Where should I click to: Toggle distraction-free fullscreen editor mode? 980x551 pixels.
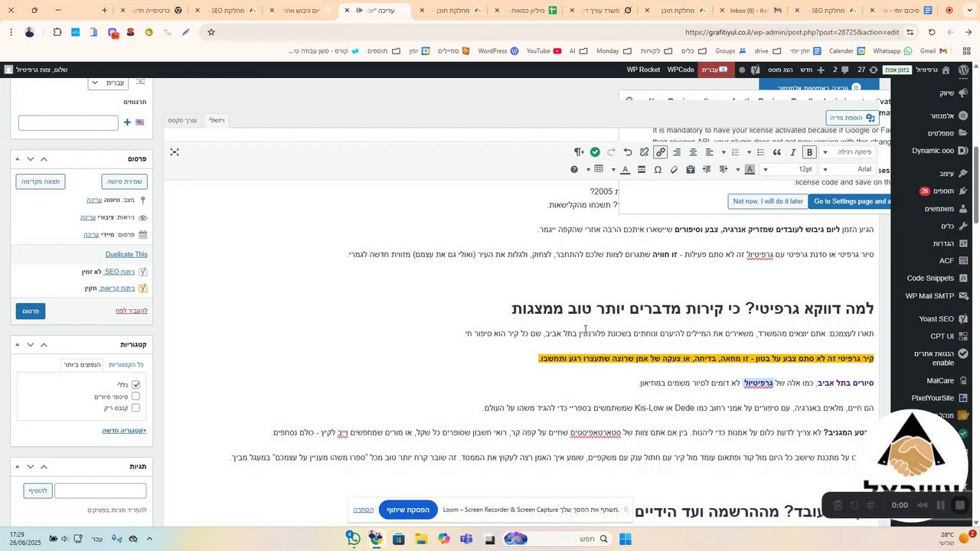[175, 152]
